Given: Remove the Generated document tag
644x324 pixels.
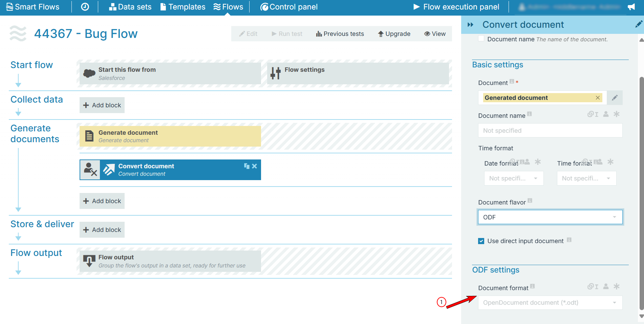Looking at the screenshot, I should (598, 98).
